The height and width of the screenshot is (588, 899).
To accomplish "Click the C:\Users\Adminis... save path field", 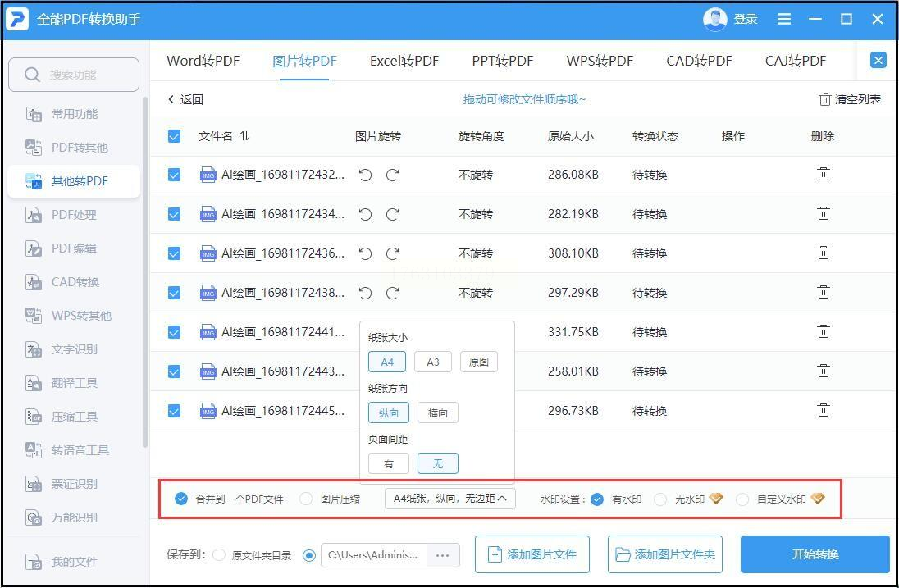I will pyautogui.click(x=374, y=554).
